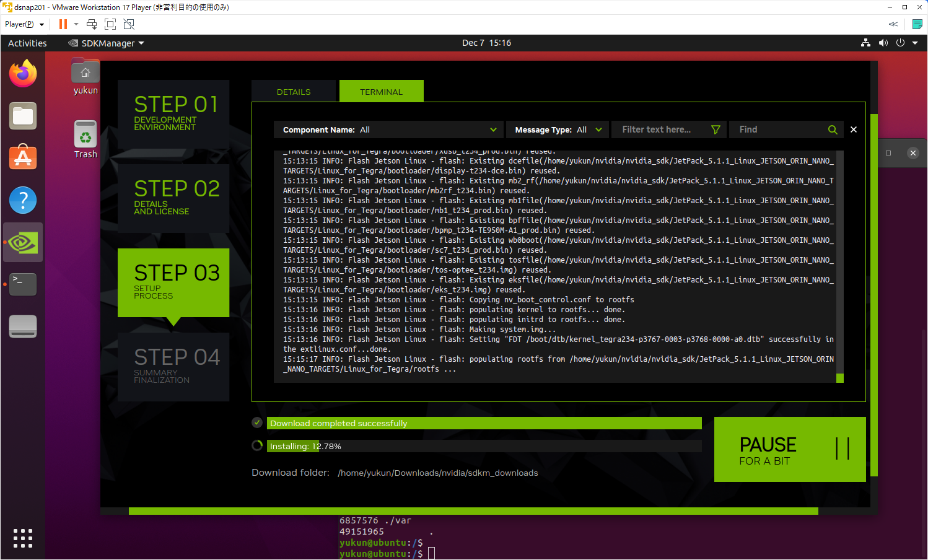Open the yukun home folder on desktop
The image size is (928, 560).
[x=85, y=77]
